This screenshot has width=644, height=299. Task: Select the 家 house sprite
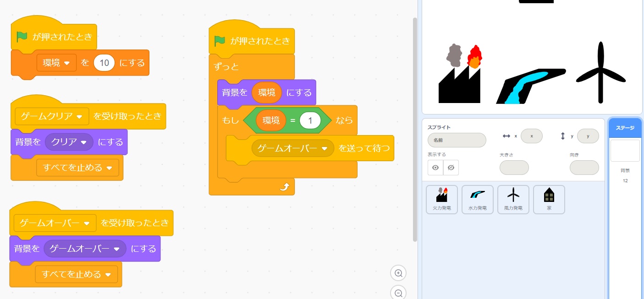pos(549,199)
